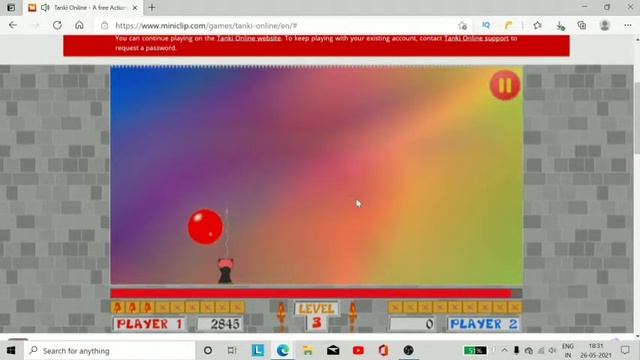This screenshot has height=360, width=640.
Task: Open the Mail app on taskbar
Action: click(x=333, y=350)
